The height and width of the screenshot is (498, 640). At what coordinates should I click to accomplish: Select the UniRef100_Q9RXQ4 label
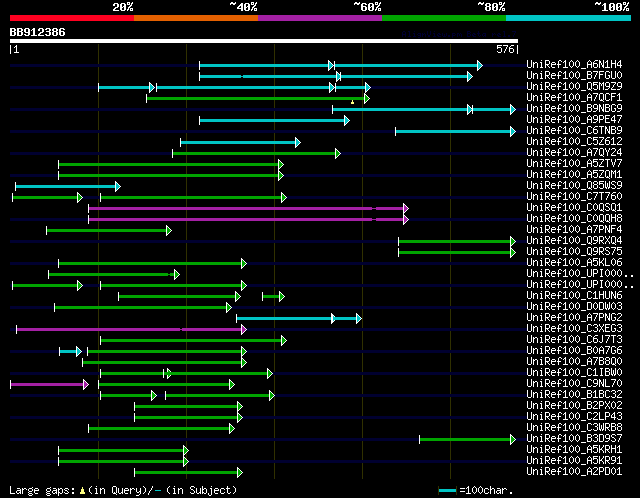pyautogui.click(x=574, y=241)
